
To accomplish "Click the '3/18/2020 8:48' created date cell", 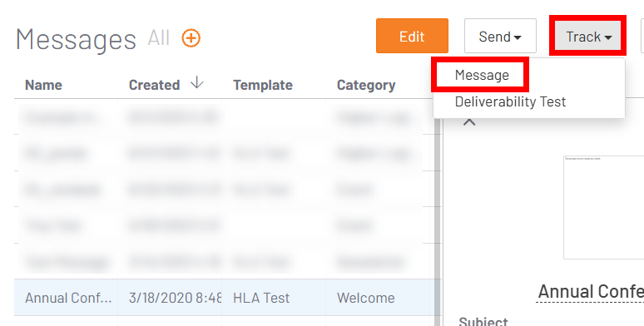I will 175,298.
